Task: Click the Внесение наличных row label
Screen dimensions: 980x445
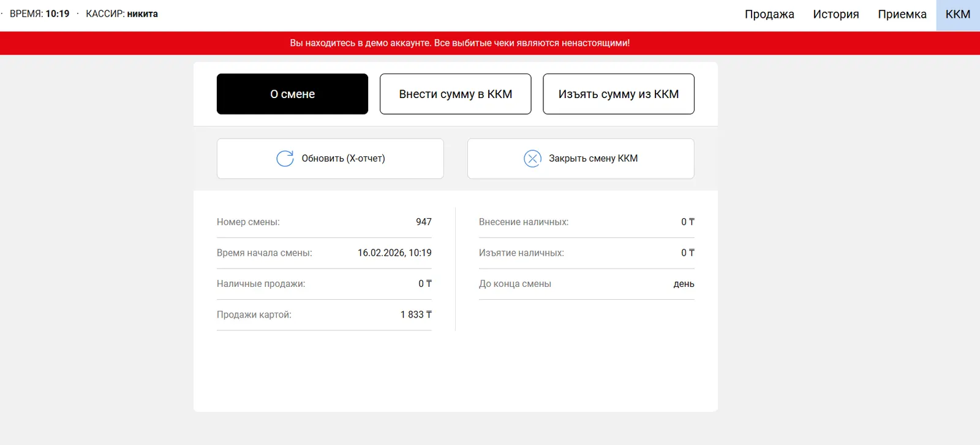Action: click(523, 222)
